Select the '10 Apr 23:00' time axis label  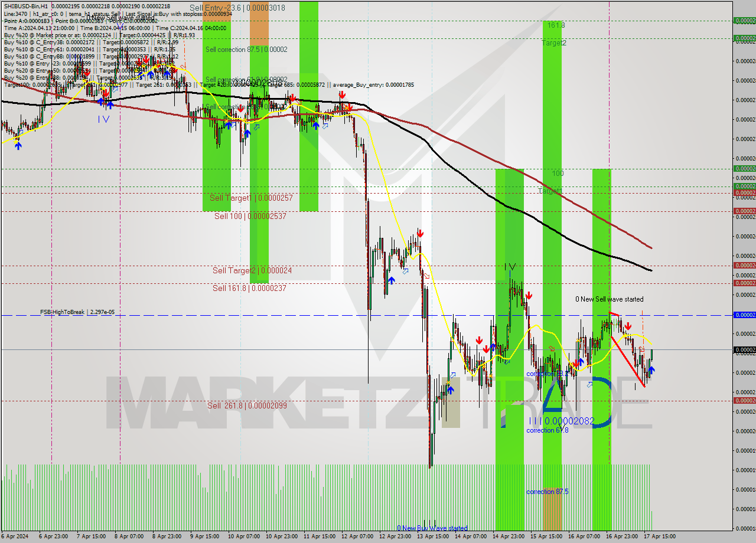pos(281,537)
